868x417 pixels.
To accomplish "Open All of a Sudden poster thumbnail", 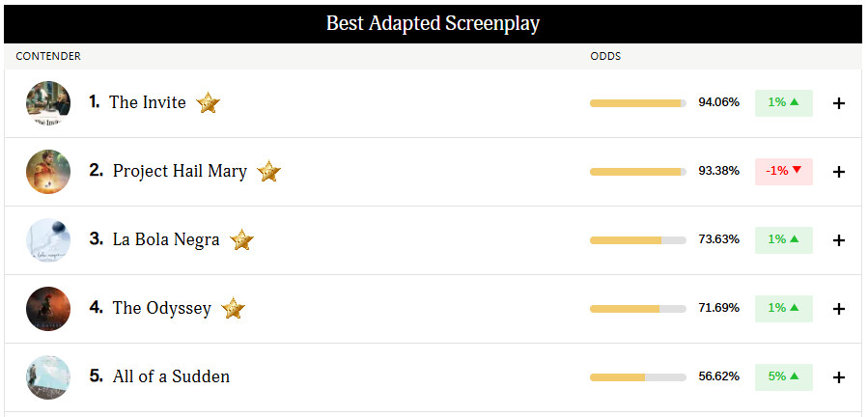I will [x=48, y=377].
